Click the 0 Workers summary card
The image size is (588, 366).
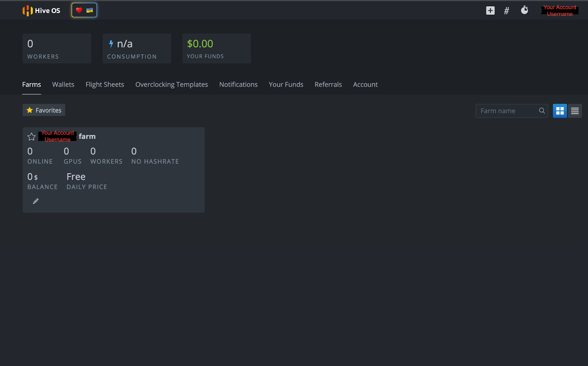coord(57,49)
